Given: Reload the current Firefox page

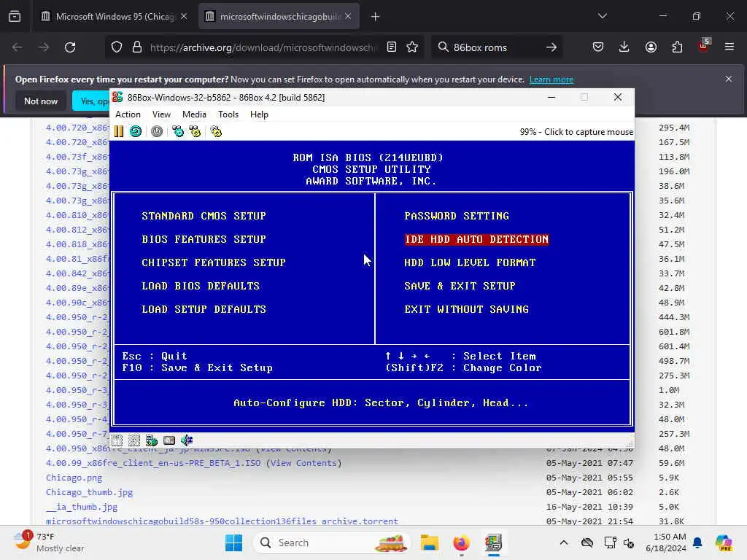Looking at the screenshot, I should coord(70,47).
